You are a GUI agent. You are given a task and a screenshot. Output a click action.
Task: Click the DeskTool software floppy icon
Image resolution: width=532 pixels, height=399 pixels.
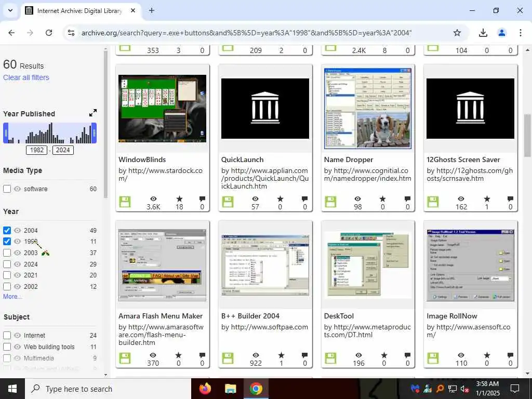(x=330, y=358)
